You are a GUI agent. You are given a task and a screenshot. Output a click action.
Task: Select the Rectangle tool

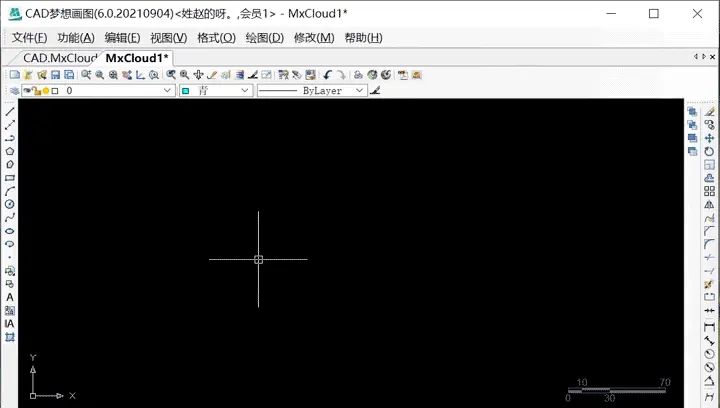pos(10,178)
